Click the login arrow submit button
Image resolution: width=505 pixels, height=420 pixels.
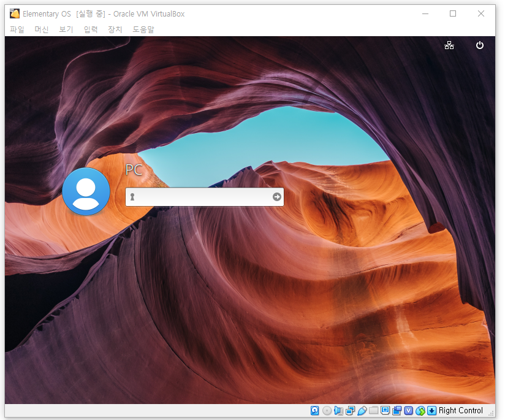pos(276,197)
